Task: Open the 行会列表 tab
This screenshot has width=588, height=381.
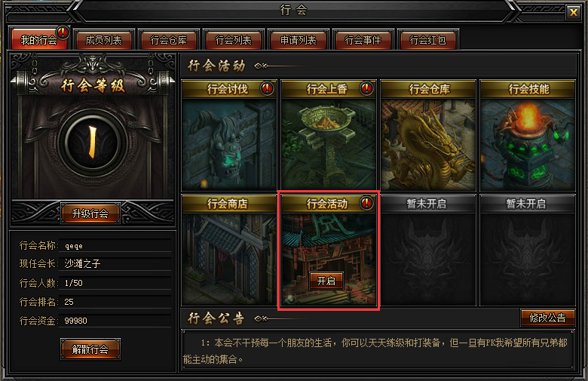Action: click(233, 40)
